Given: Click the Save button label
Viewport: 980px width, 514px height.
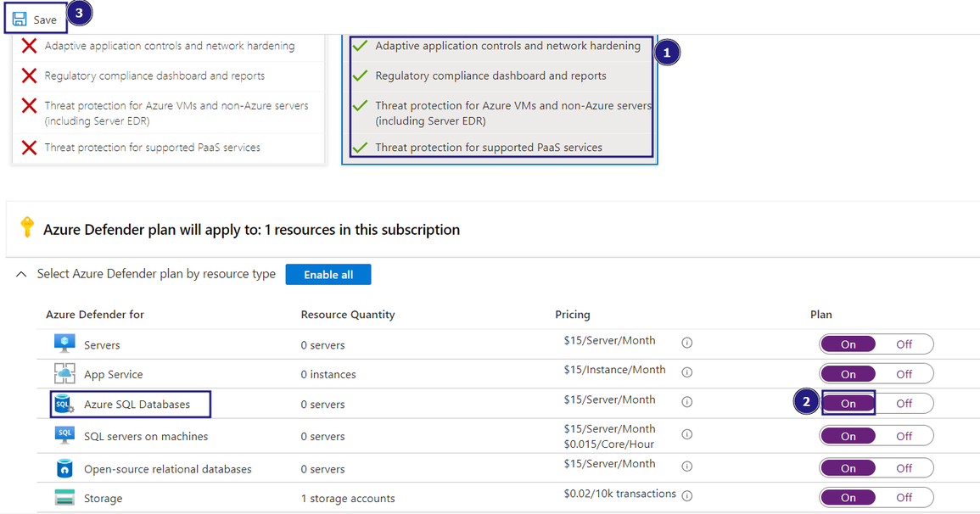Looking at the screenshot, I should (x=45, y=20).
